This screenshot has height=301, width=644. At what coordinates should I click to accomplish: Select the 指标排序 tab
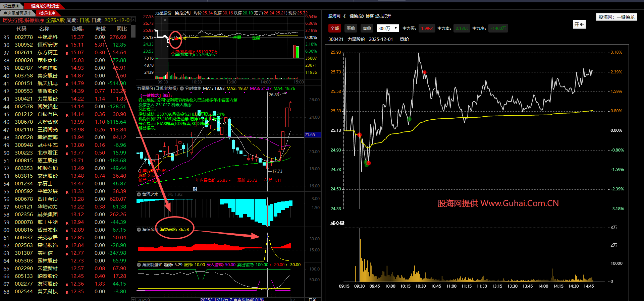point(47,13)
